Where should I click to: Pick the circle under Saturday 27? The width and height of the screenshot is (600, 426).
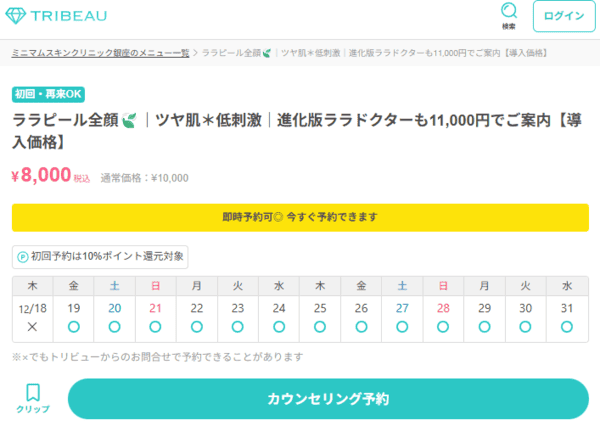402,327
